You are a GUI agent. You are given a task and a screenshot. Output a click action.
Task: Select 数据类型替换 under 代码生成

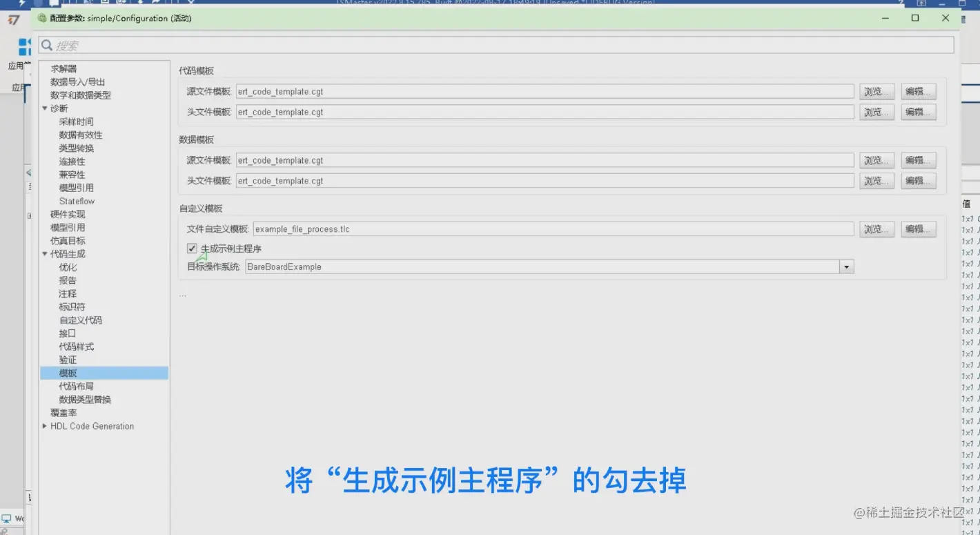(85, 399)
